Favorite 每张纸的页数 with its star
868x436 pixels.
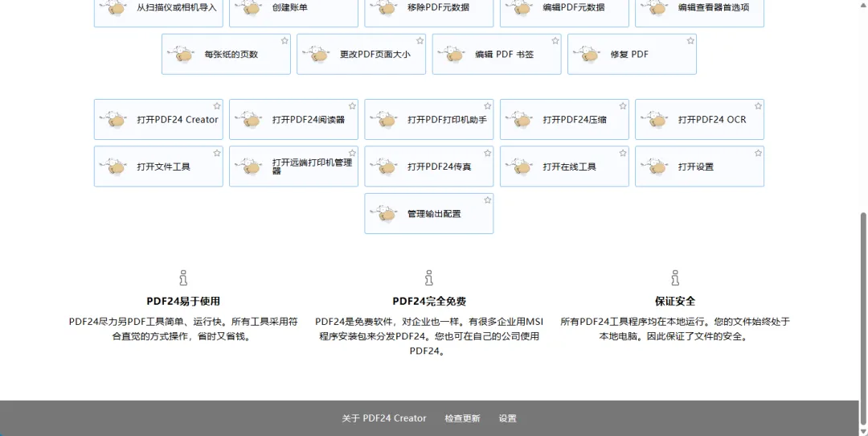[x=285, y=40]
